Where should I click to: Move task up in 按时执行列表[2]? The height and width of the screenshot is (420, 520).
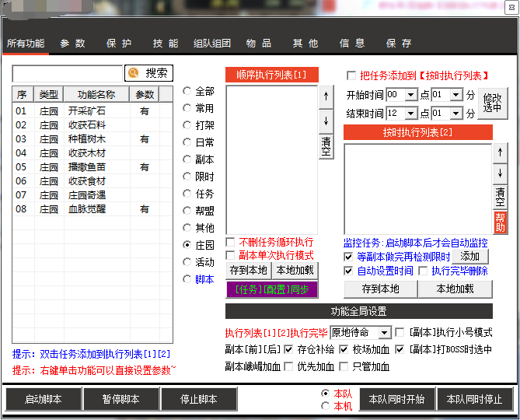[500, 152]
